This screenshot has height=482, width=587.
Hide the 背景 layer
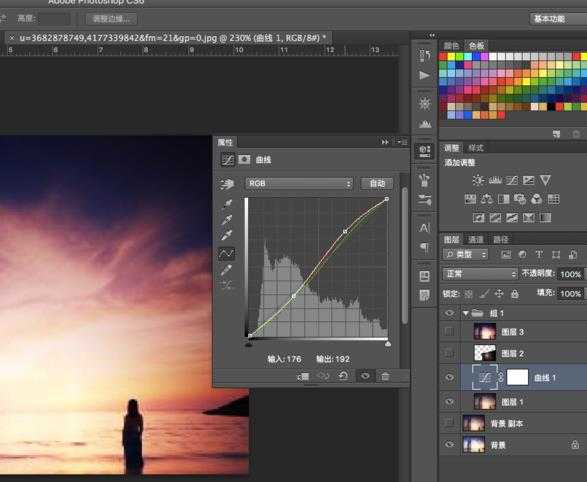click(450, 445)
